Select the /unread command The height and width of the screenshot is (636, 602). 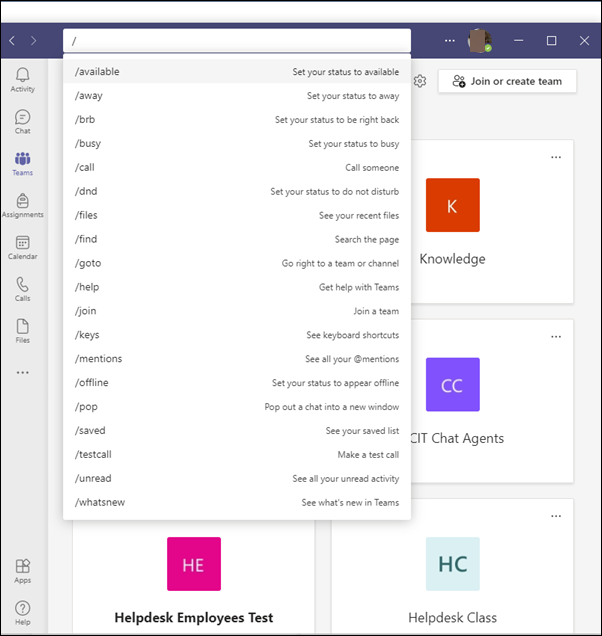tap(237, 479)
